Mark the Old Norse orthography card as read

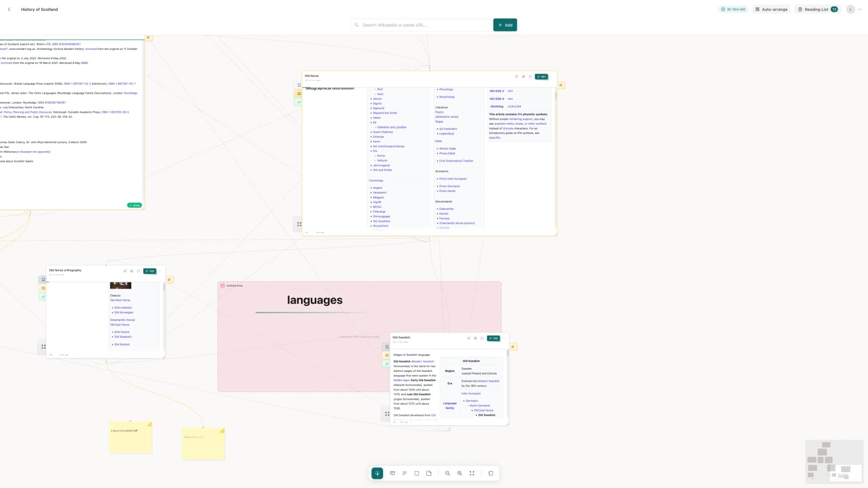click(43, 297)
